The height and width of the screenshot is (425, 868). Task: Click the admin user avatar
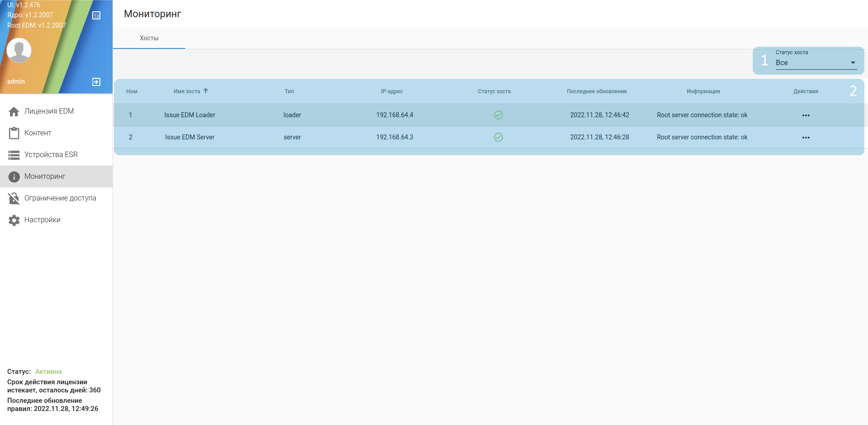point(19,50)
